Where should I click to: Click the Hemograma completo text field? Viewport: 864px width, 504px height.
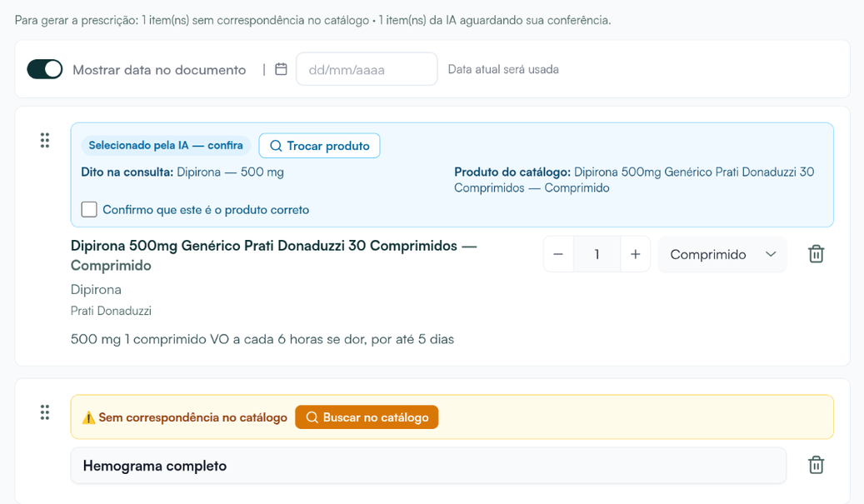coord(428,466)
